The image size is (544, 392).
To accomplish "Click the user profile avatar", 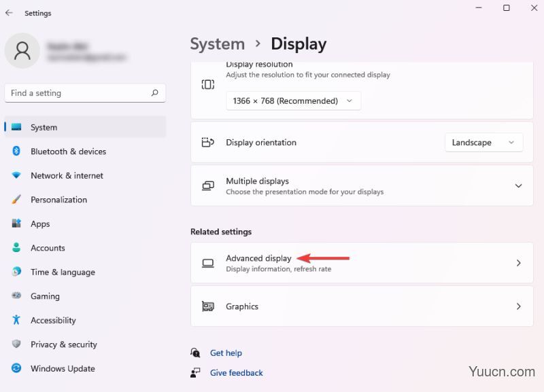I will coord(22,50).
